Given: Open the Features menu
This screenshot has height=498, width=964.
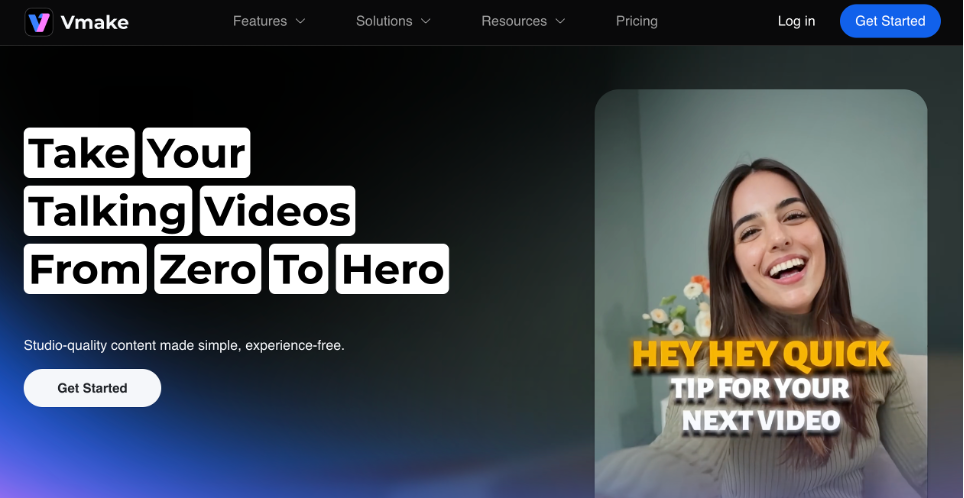Looking at the screenshot, I should tap(260, 21).
